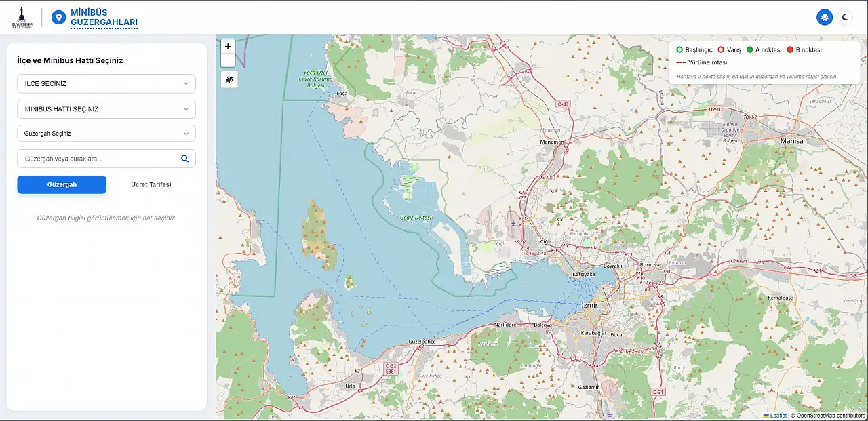Expand the Güzergah Seçiniz dropdown
868x421 pixels.
click(x=106, y=134)
